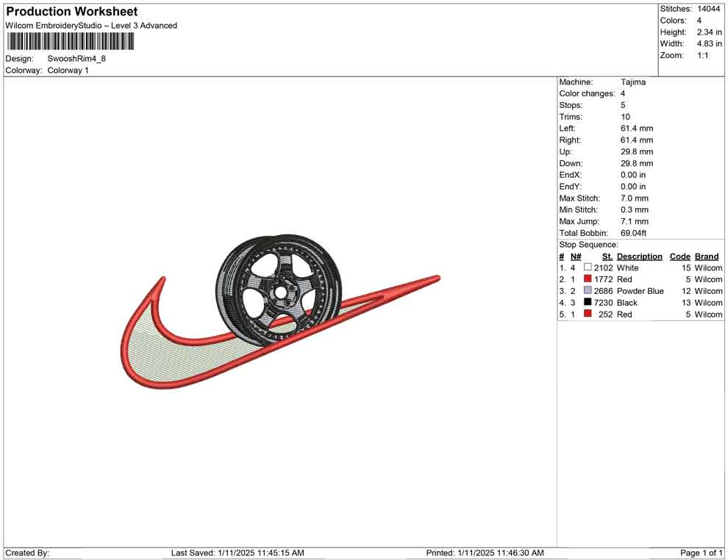Select the red swatch beside stitch 1772
Screen dimensions: 728x560
(588, 279)
